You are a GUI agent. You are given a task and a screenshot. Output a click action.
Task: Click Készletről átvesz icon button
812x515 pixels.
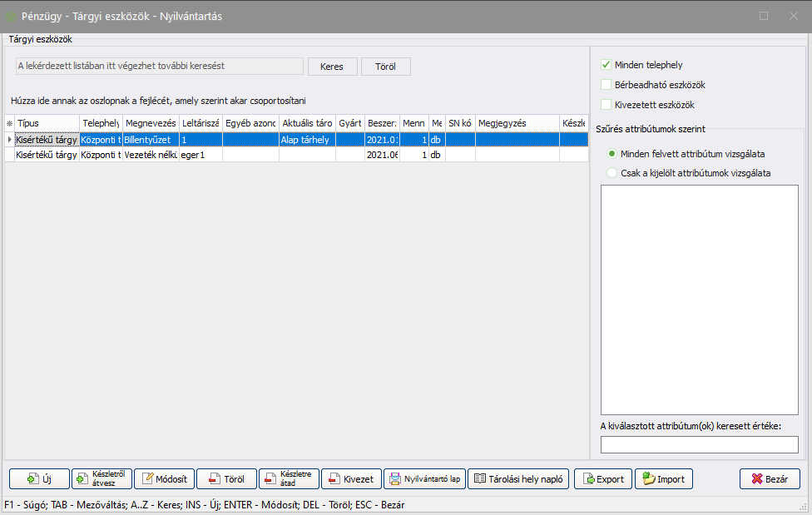(101, 479)
